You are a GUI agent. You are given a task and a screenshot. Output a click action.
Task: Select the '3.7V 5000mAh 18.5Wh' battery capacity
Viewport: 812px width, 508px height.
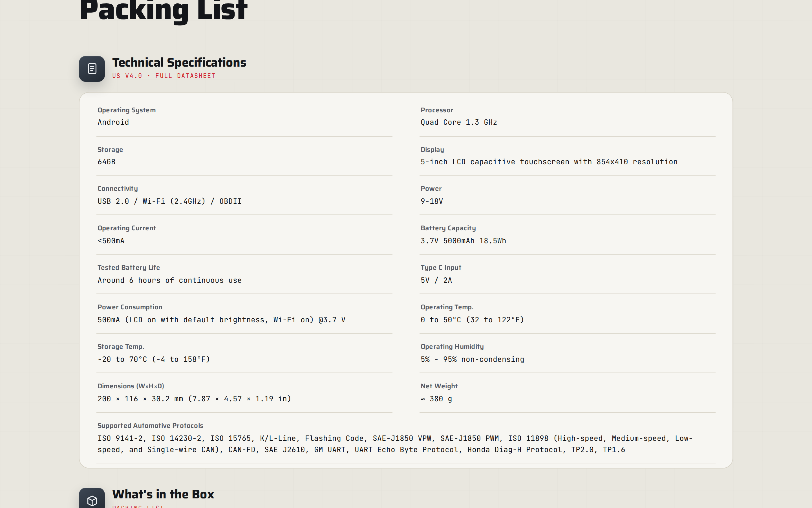pyautogui.click(x=464, y=241)
